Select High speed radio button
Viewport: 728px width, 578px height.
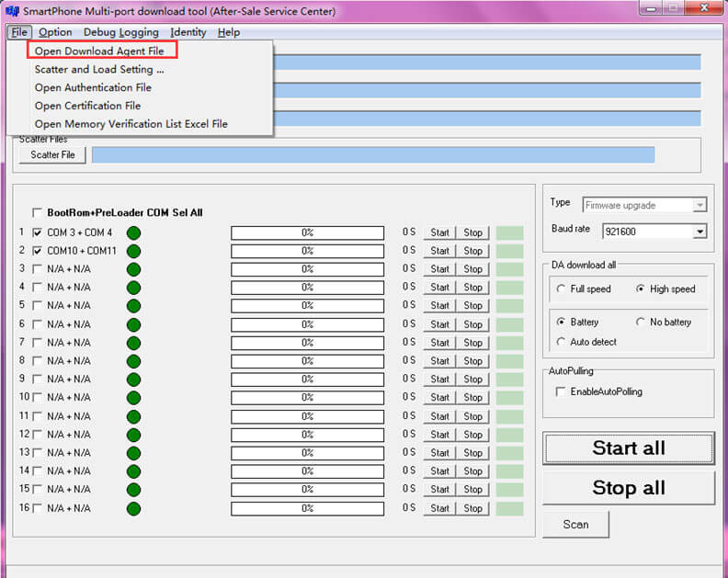tap(641, 289)
